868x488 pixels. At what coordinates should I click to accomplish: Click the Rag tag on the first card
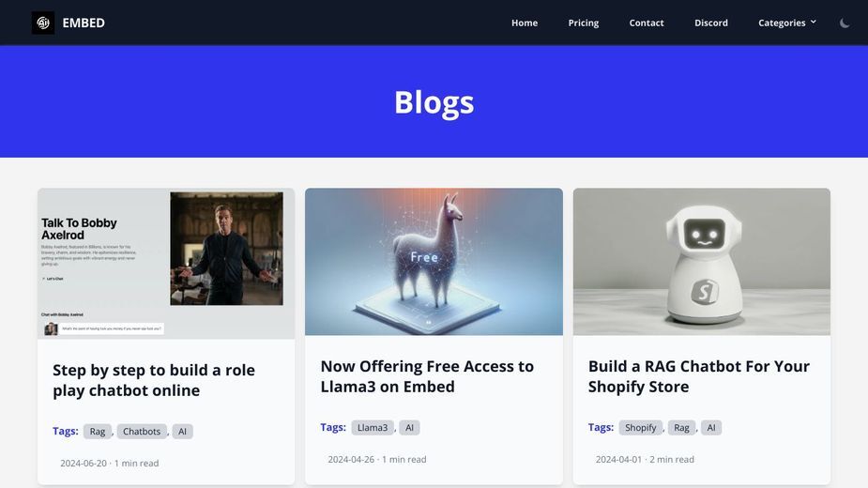(x=98, y=432)
